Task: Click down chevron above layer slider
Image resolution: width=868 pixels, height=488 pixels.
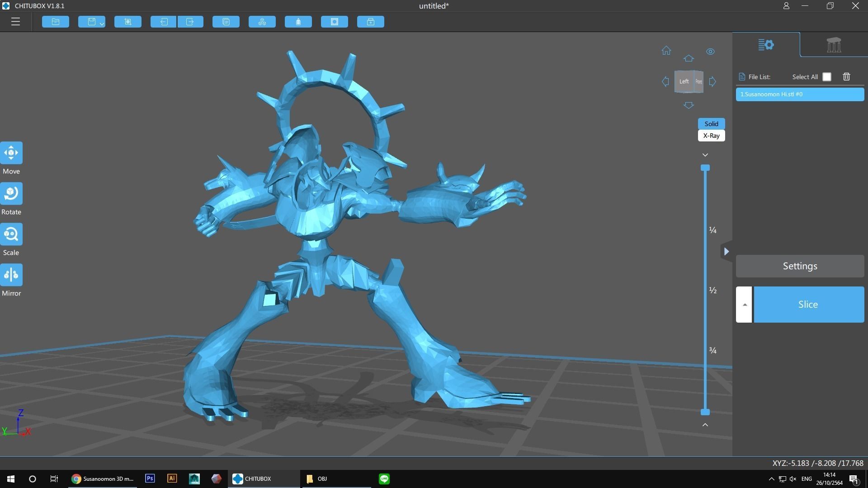Action: 705,155
